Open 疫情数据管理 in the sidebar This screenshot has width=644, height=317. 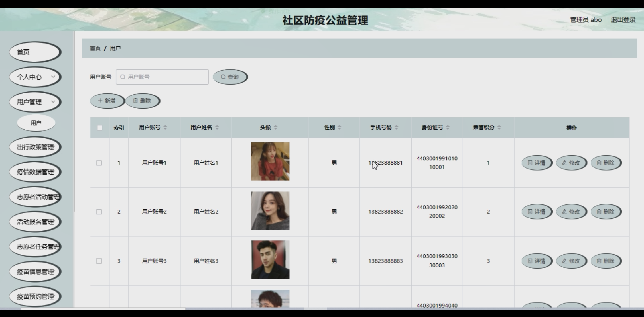[35, 172]
